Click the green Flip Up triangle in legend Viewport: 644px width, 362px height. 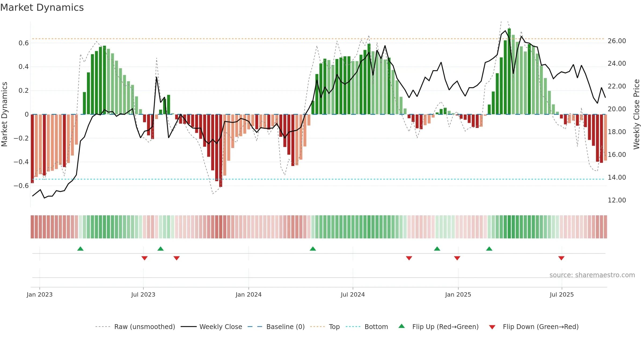(402, 326)
